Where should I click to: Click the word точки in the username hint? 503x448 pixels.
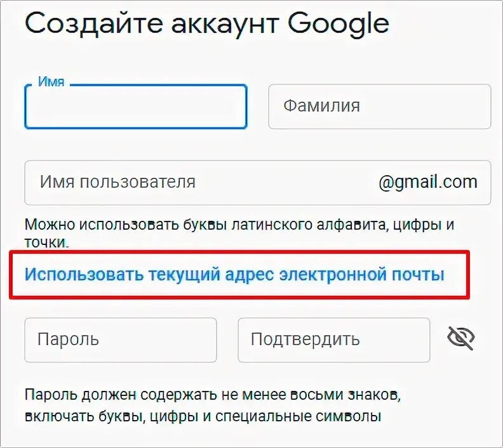[x=45, y=242]
